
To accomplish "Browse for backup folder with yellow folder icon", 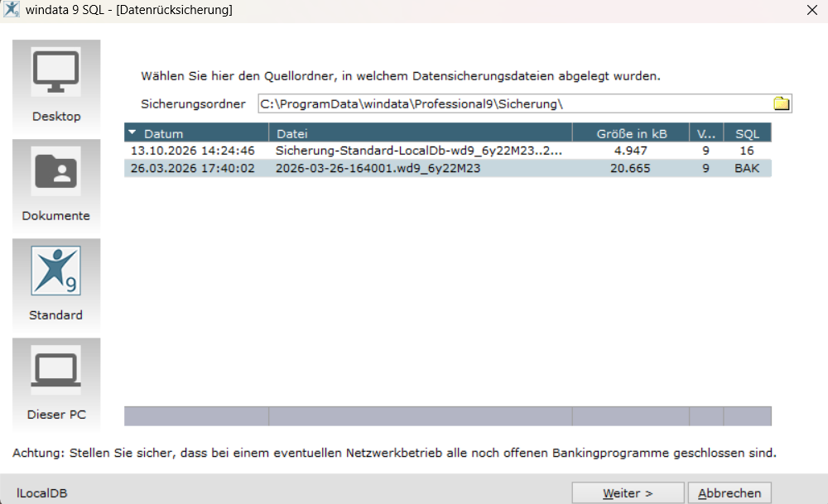I will [x=782, y=103].
